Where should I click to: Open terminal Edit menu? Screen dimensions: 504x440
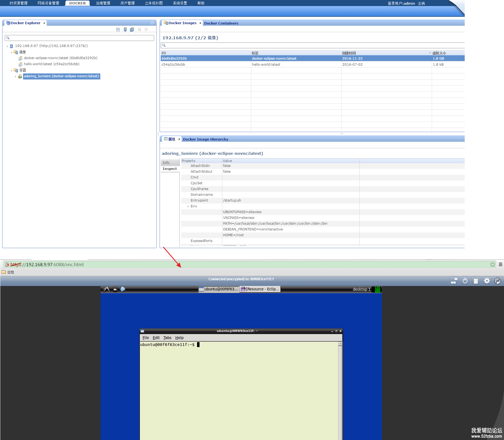tap(156, 338)
